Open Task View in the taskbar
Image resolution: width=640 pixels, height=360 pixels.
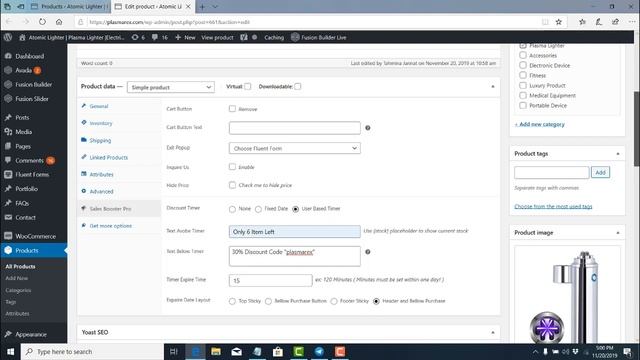coord(174,351)
